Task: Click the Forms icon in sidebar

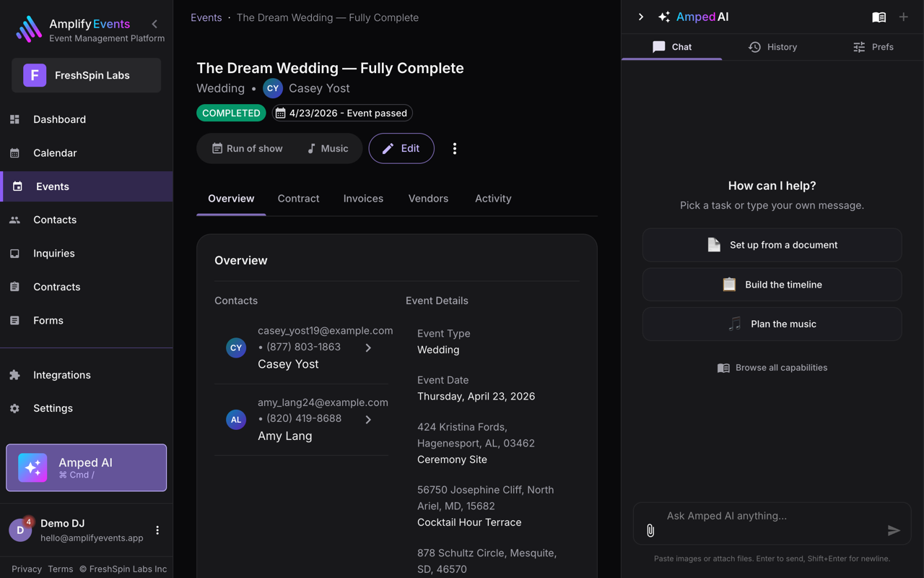Action: (14, 320)
